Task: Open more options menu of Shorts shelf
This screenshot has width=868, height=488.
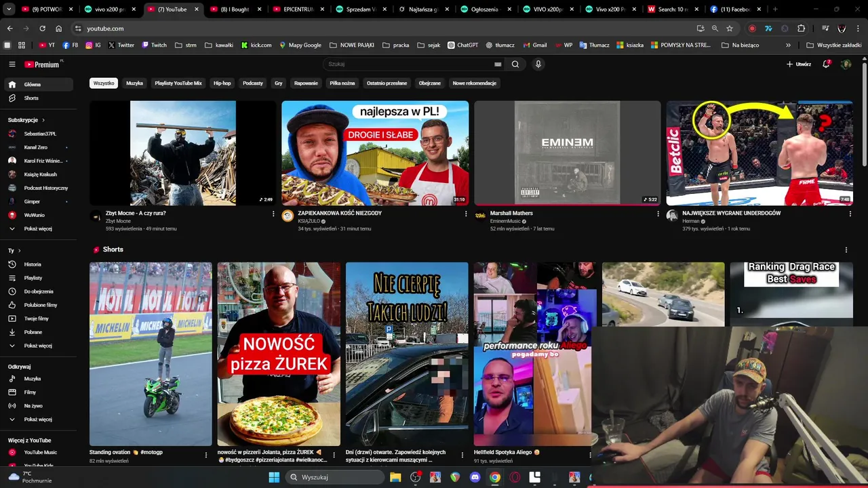Action: click(846, 250)
